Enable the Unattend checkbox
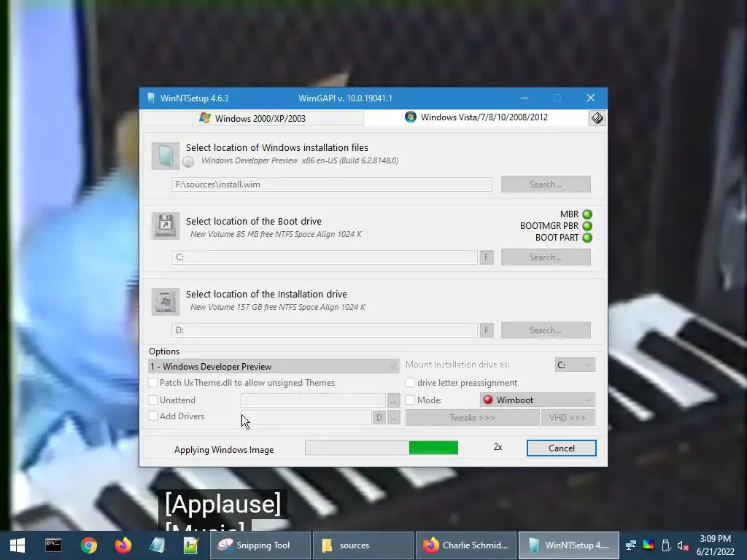Viewport: 747px width, 560px height. point(153,400)
